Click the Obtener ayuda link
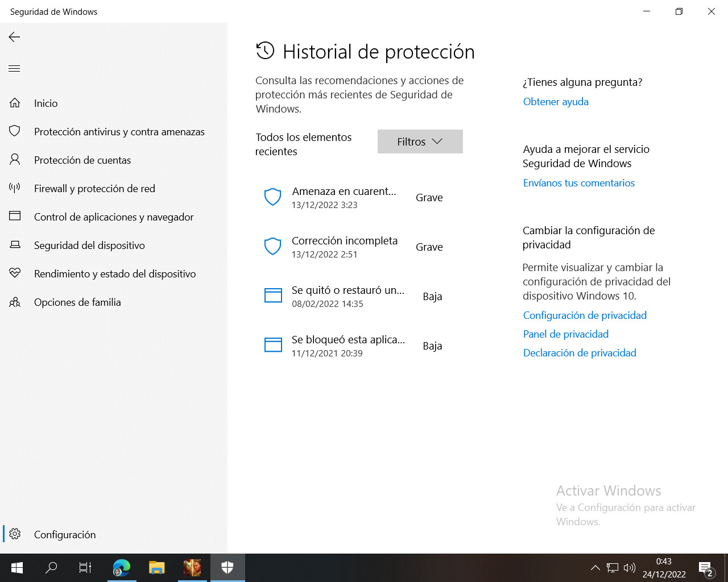 (x=556, y=102)
